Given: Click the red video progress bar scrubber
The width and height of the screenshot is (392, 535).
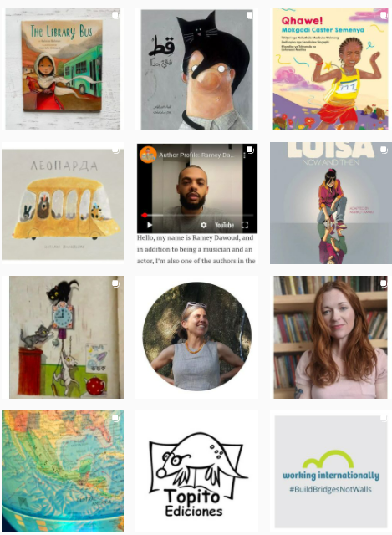Looking at the screenshot, I should pos(144,215).
